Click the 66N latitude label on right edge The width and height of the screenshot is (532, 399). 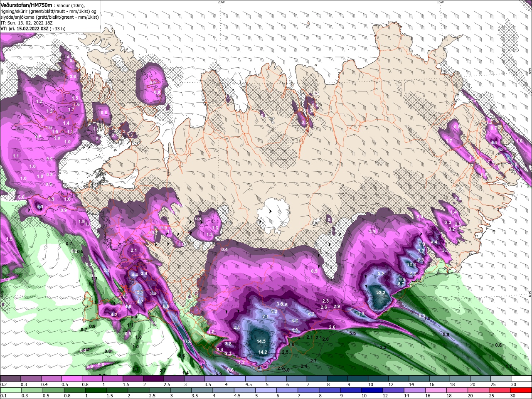(530, 72)
